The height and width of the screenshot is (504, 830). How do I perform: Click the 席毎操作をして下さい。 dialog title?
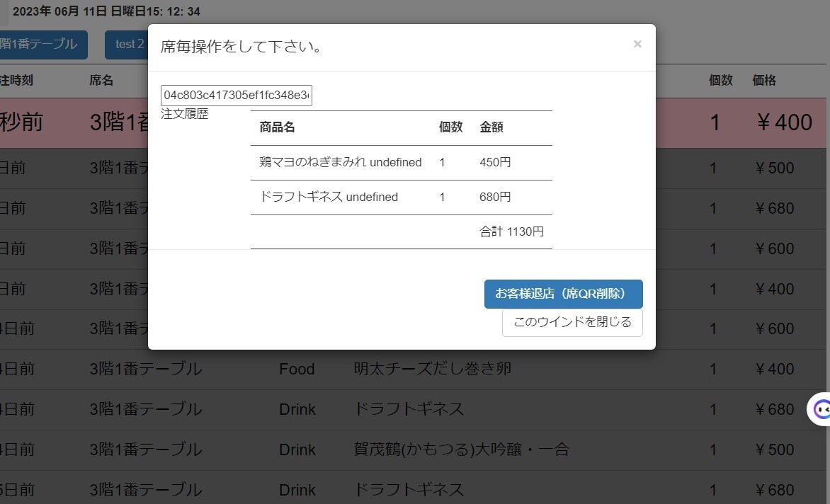pyautogui.click(x=242, y=47)
